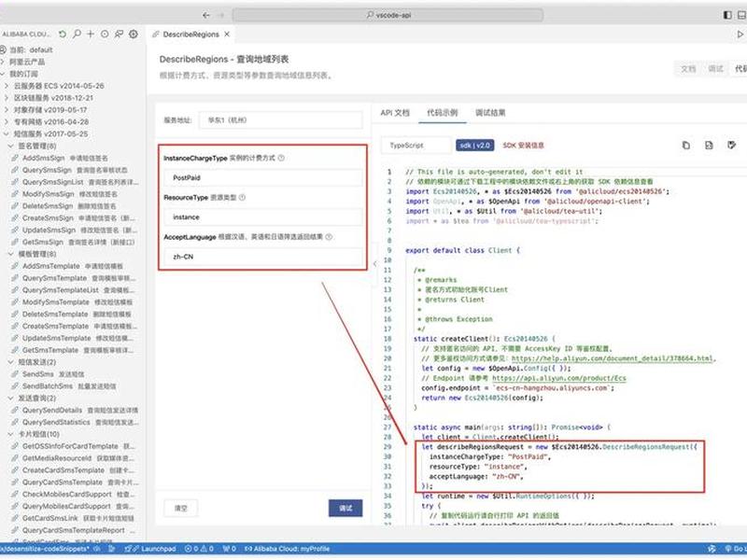The height and width of the screenshot is (560, 747).
Task: Click the blue 调试 debug button
Action: pos(345,508)
